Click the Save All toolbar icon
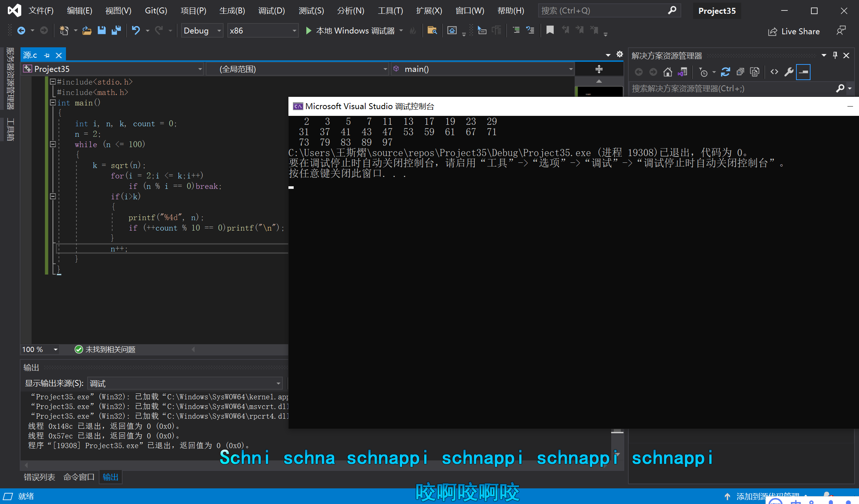Image resolution: width=859 pixels, height=504 pixels. 116,31
